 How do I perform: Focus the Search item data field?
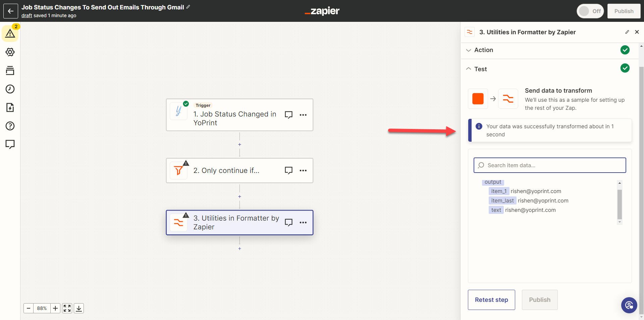550,165
